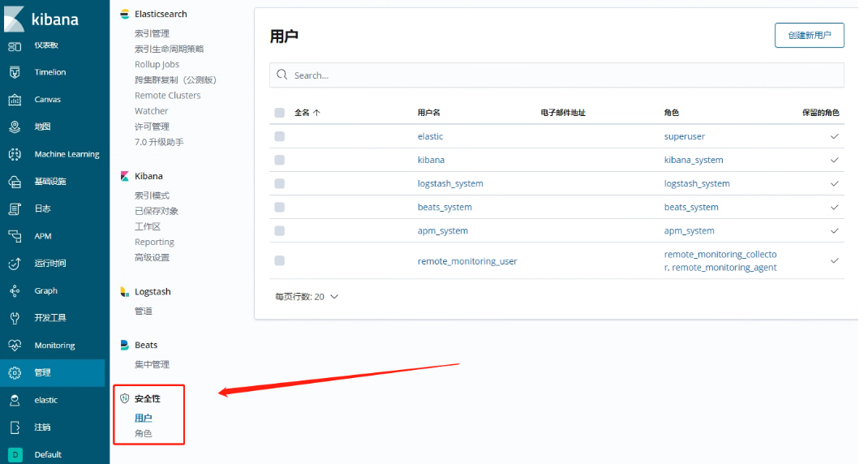Open 索引生命周期策略 under Elasticsearch
868x464 pixels.
coord(169,49)
